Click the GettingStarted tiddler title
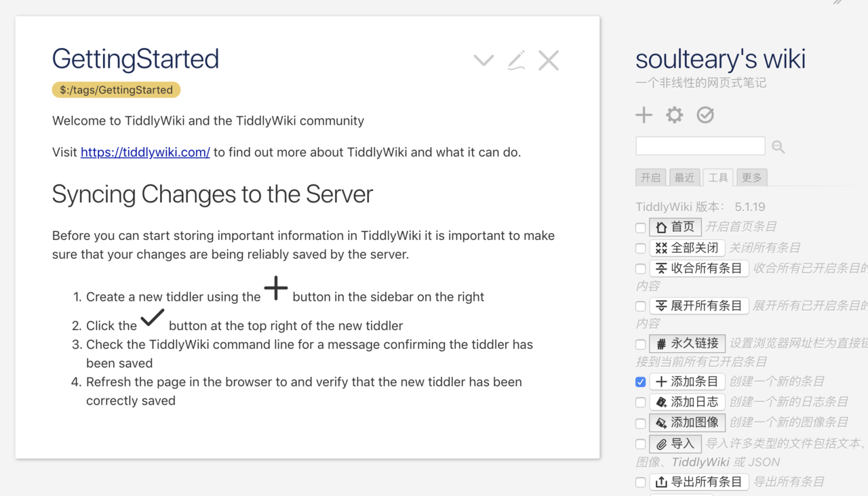Screen dimensions: 868x496 [136, 59]
